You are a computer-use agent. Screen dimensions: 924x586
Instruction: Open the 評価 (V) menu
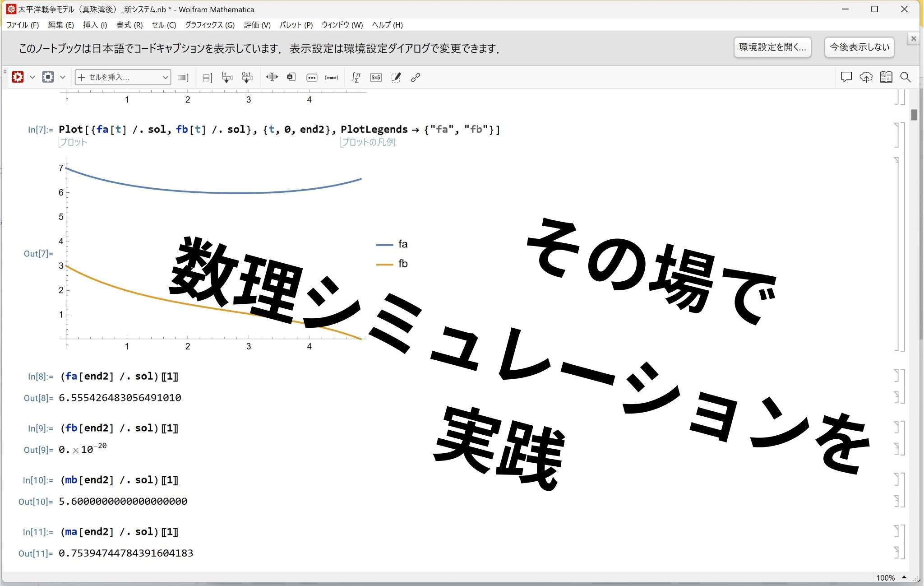click(x=257, y=25)
